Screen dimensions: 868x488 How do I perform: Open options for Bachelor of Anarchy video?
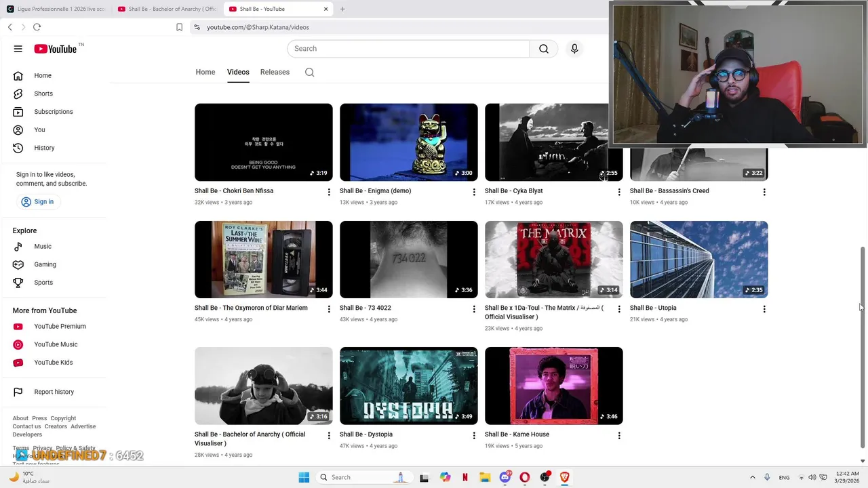tap(329, 436)
